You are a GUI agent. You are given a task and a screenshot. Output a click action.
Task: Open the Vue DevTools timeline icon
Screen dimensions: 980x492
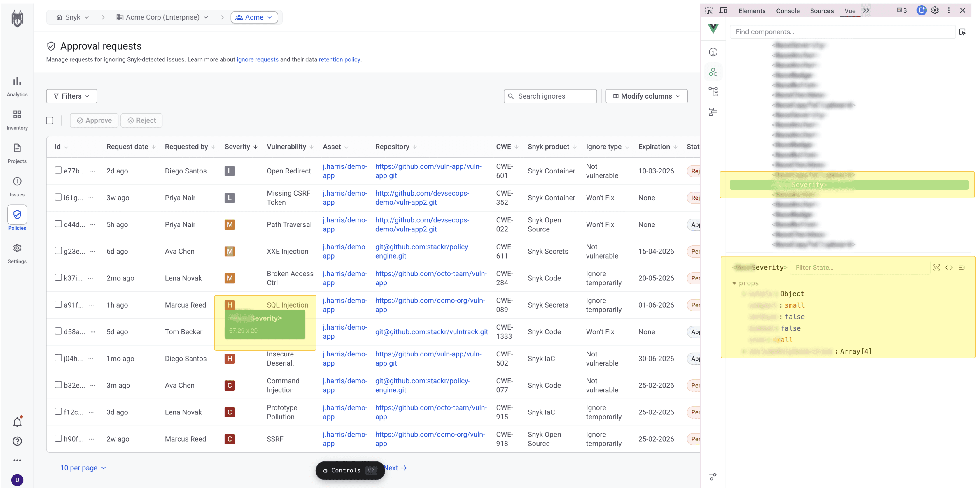[713, 112]
